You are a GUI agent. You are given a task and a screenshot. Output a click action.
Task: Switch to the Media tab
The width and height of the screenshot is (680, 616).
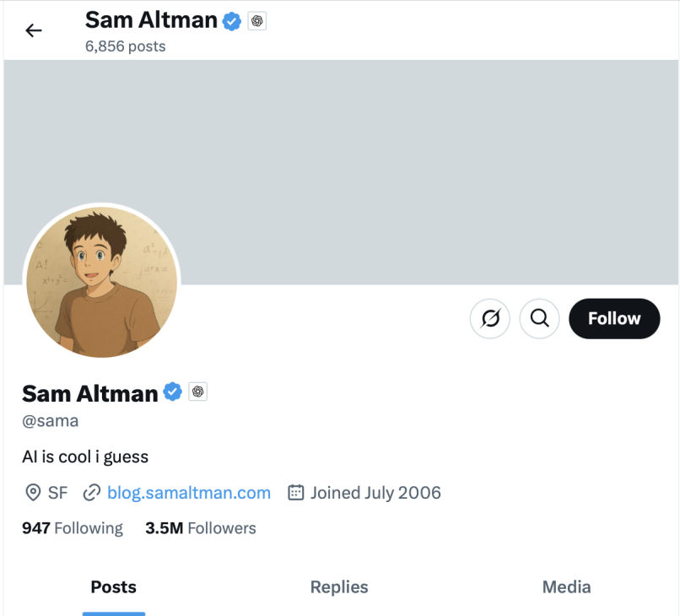click(566, 587)
